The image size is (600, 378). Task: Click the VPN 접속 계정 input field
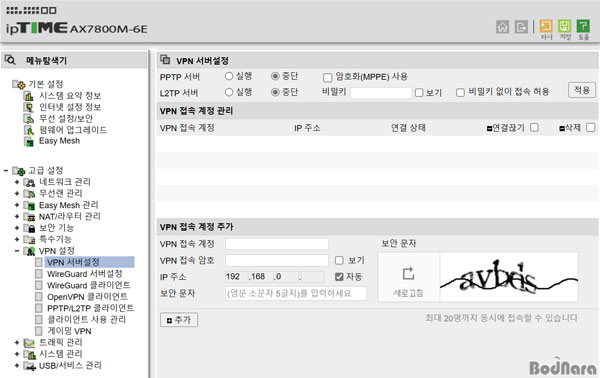277,244
